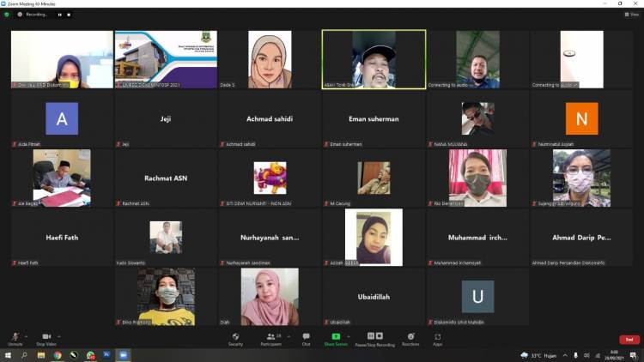Pause recording in bottom toolbar
This screenshot has height=362, width=644.
(371, 335)
